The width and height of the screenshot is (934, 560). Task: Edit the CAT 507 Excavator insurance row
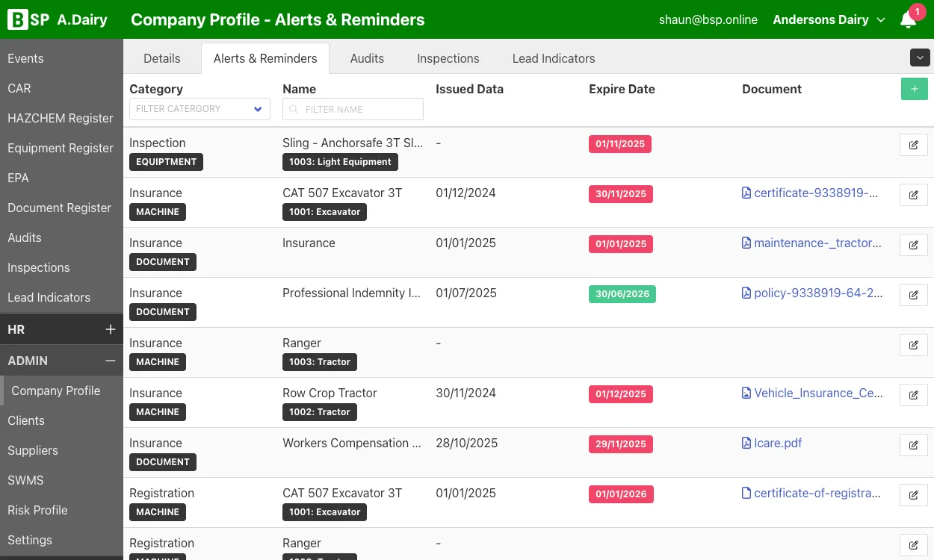coord(914,195)
